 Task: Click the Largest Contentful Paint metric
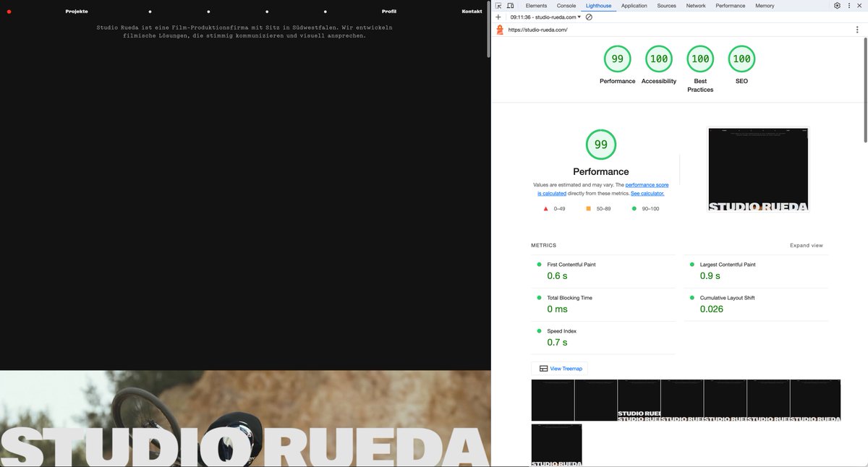pyautogui.click(x=756, y=271)
